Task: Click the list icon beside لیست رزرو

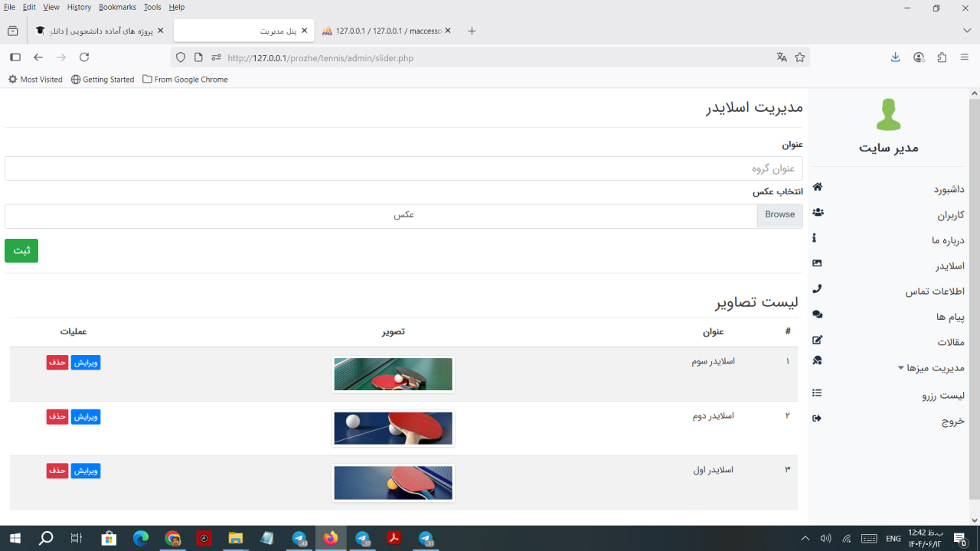Action: (817, 393)
